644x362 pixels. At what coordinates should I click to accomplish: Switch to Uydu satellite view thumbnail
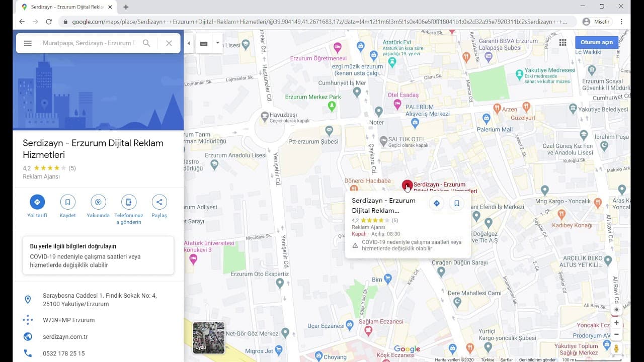[x=209, y=337]
